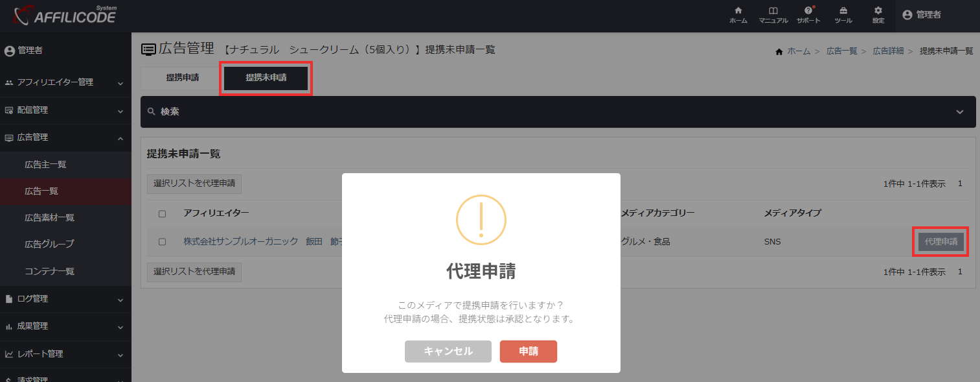980x382 pixels.
Task: Navigate home using the ホーム icon
Action: coord(738,16)
